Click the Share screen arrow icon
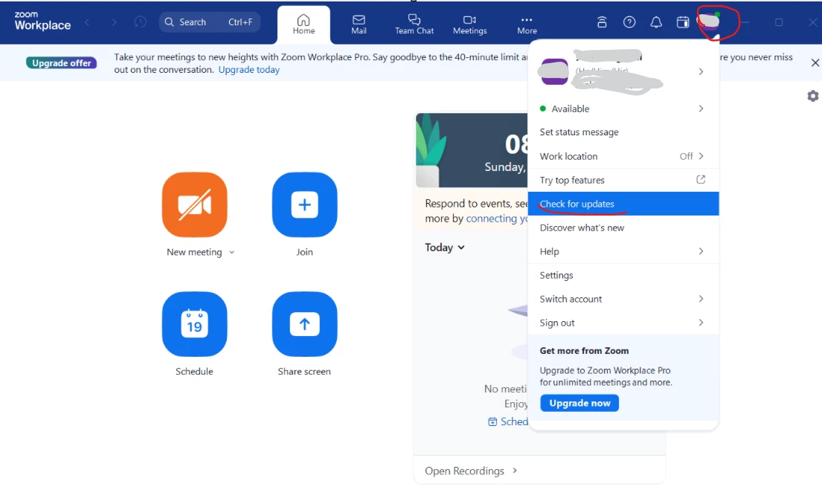Image resolution: width=822 pixels, height=504 pixels. [x=304, y=324]
